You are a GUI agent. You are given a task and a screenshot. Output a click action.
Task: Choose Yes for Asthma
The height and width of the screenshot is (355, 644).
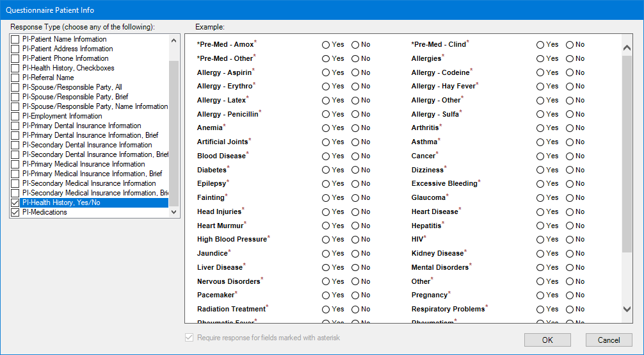coord(540,142)
